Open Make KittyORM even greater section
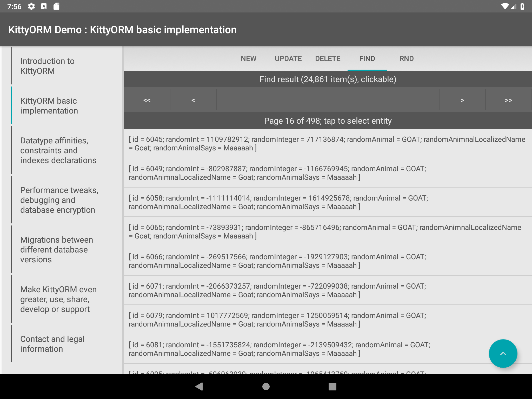This screenshot has width=532, height=399. (66, 299)
